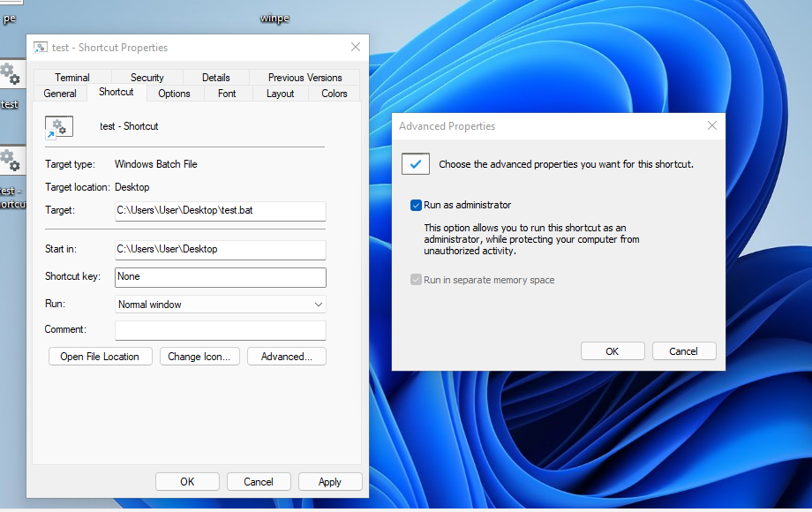Close the Shortcut Properties window

[355, 47]
